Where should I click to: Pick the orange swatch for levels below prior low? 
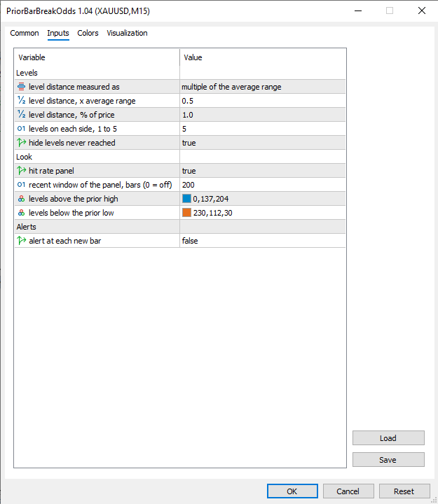(186, 213)
